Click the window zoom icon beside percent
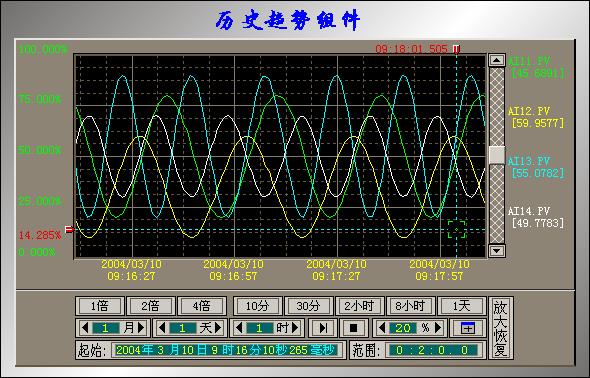Viewport: 590px width, 378px height. 468,328
